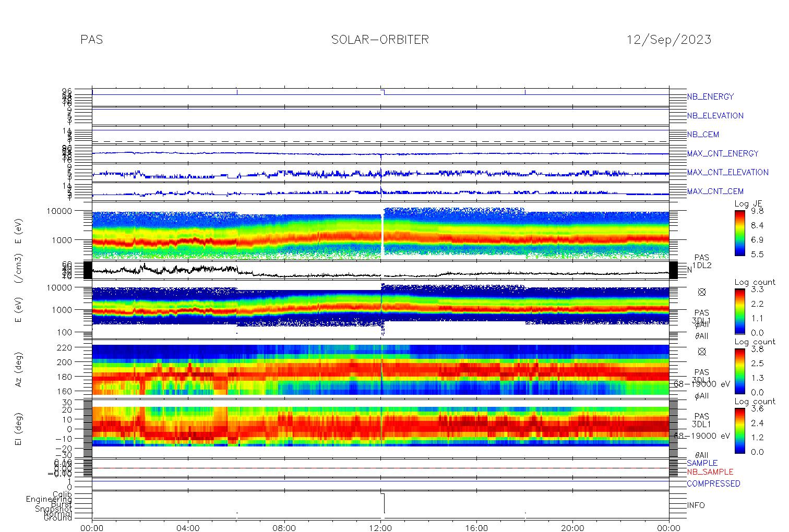The image size is (789, 532).
Task: Click the color bar with maximum 3.3
Action: 739,311
